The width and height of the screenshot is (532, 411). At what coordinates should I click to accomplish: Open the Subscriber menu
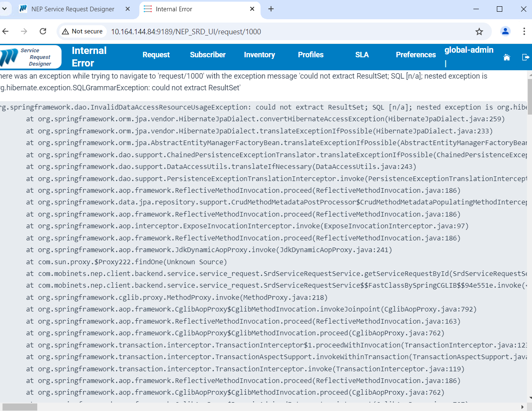208,55
